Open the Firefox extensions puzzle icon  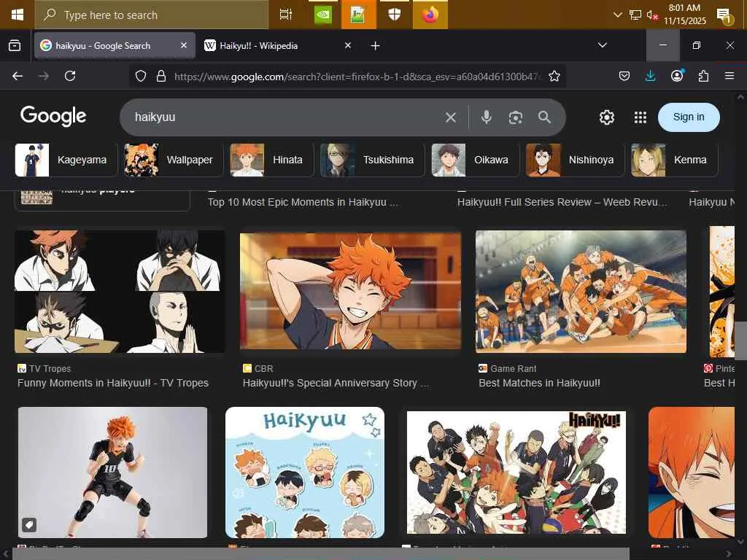click(703, 76)
